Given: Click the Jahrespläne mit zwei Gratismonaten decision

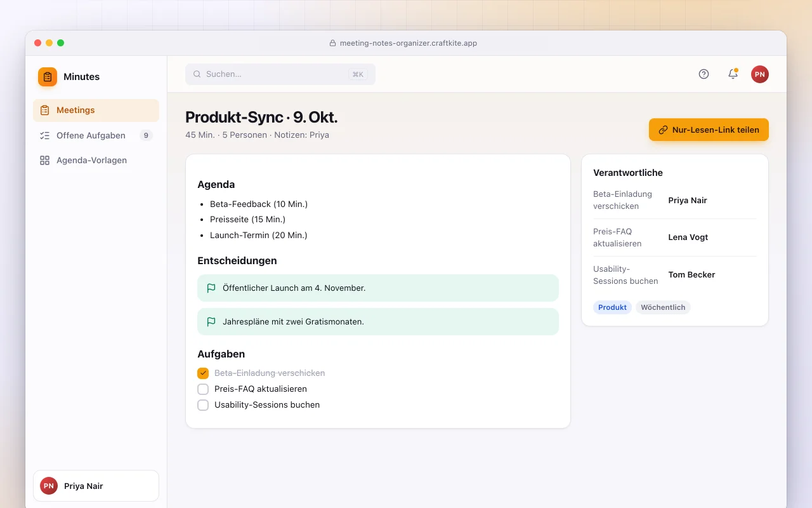Looking at the screenshot, I should coord(378,322).
